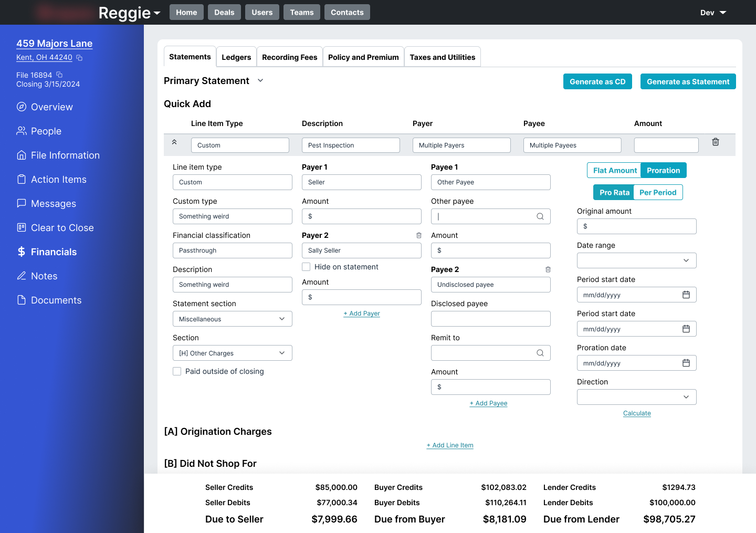Switch to Policy and Premium tab

tap(363, 57)
